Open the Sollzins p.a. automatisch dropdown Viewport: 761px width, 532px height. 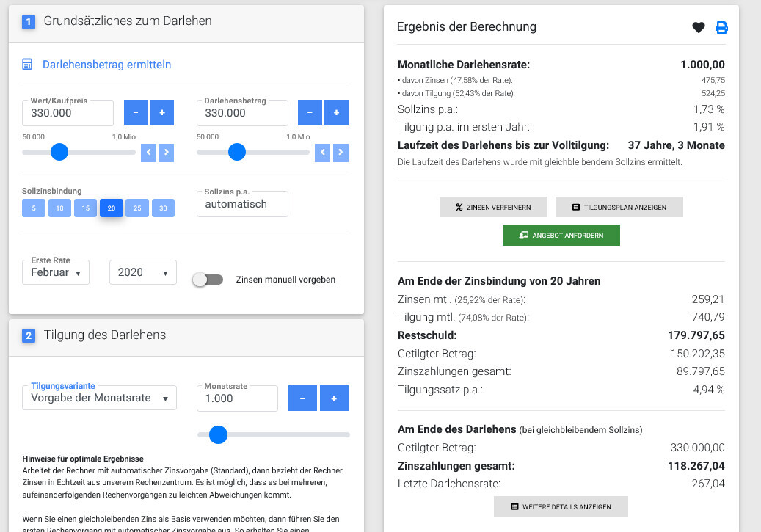coord(242,203)
